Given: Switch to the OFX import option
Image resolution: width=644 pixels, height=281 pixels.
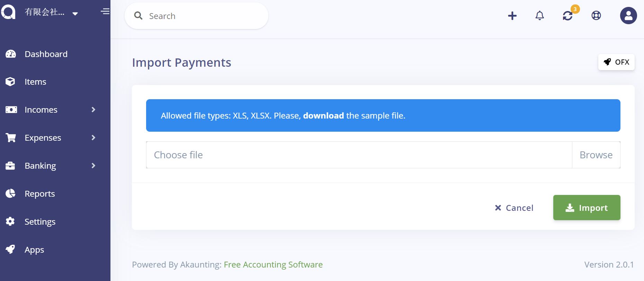Looking at the screenshot, I should click(616, 62).
